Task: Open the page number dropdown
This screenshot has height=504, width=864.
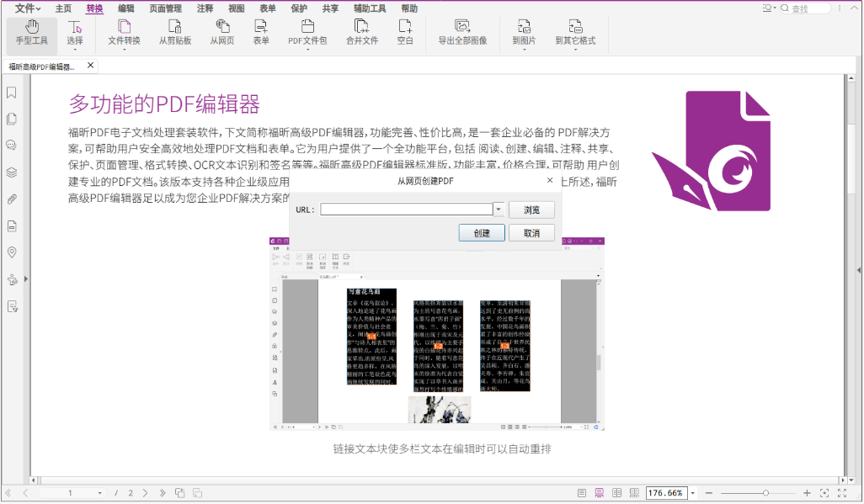Action: pos(99,493)
